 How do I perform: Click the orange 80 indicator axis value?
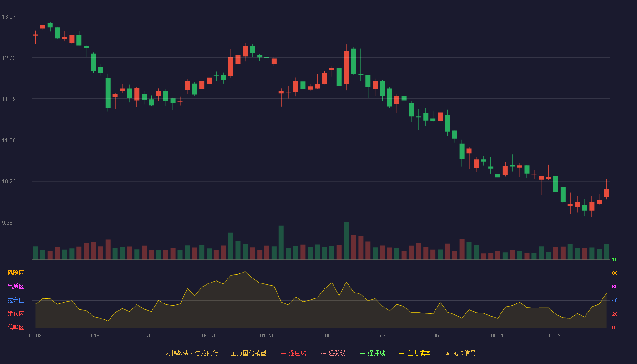(615, 273)
